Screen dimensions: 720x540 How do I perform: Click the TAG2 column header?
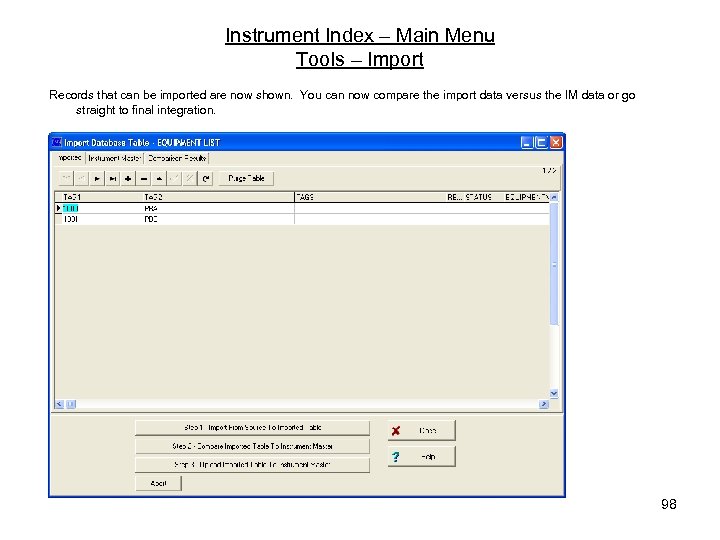pos(218,197)
